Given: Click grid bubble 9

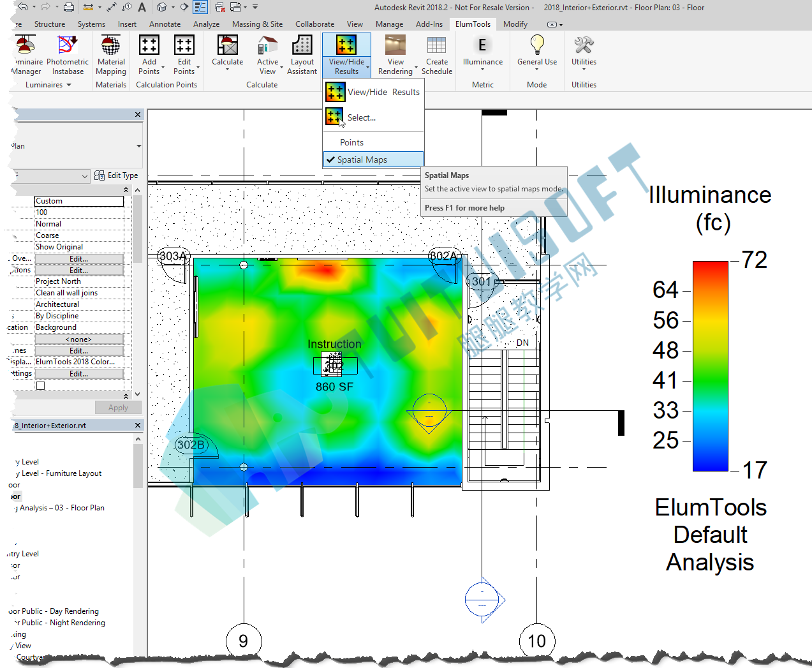Looking at the screenshot, I should [243, 641].
